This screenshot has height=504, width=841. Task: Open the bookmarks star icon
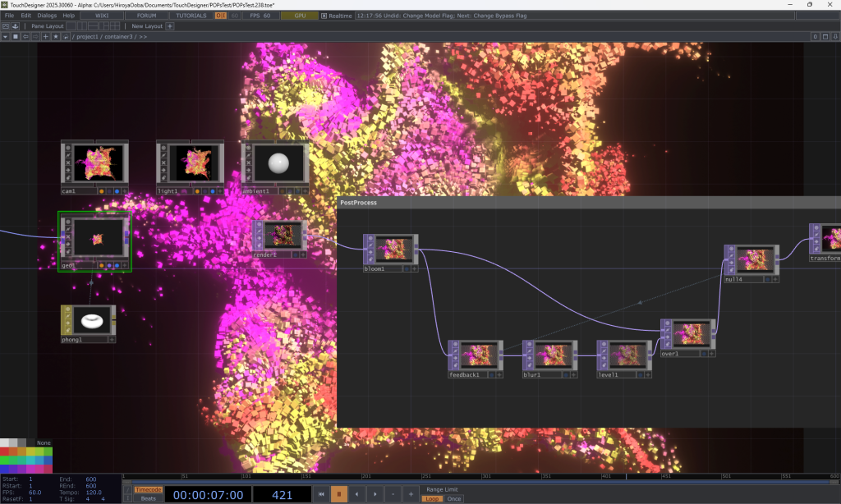pos(56,36)
